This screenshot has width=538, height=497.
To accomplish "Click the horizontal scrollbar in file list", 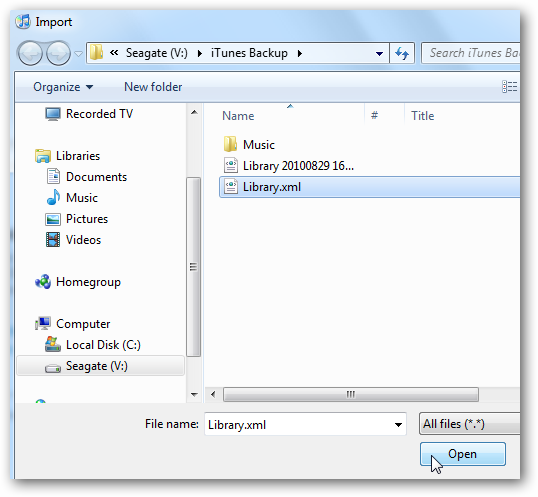I will [350, 394].
